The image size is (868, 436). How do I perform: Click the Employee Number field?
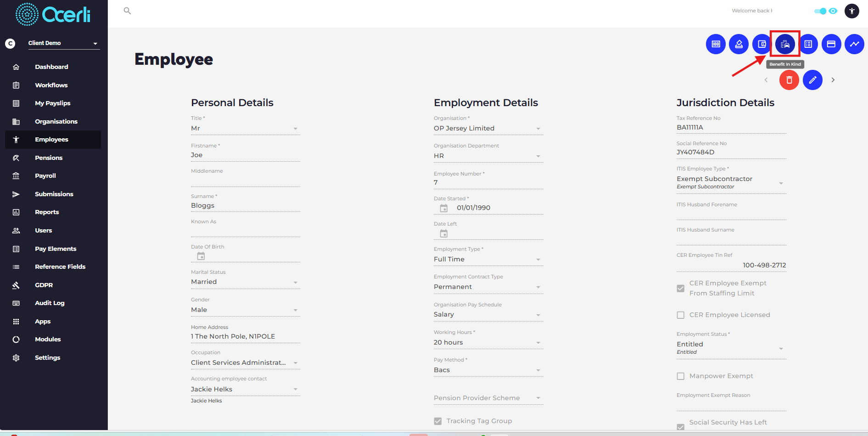click(488, 183)
